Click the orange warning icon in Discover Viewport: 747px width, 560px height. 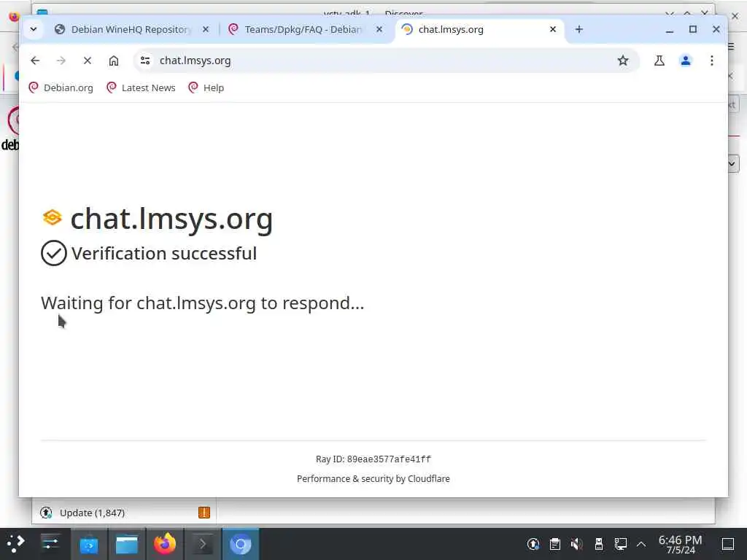coord(204,513)
